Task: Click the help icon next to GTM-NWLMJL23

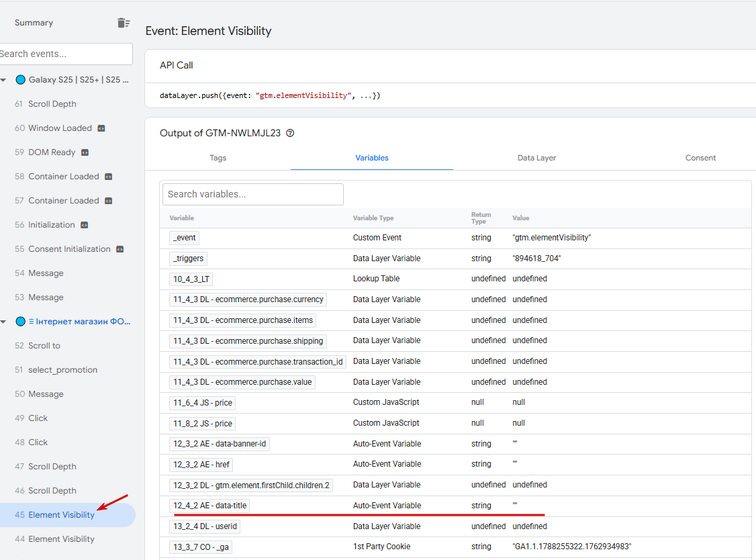Action: (x=291, y=133)
